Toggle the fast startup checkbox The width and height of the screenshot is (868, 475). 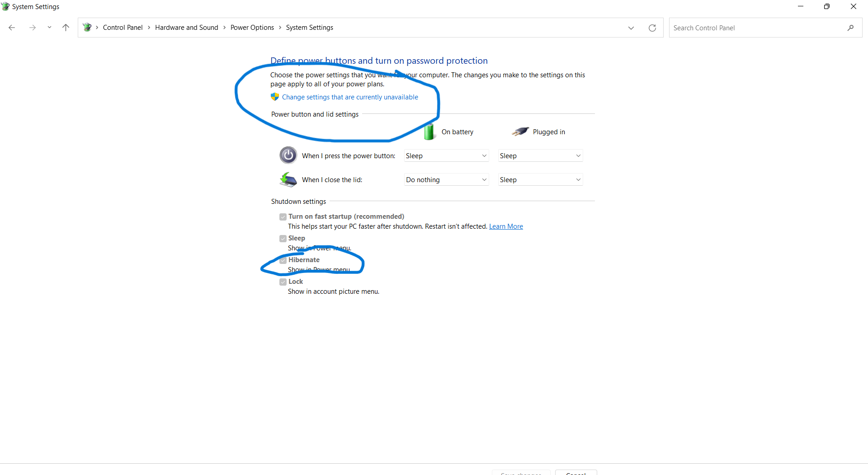283,217
